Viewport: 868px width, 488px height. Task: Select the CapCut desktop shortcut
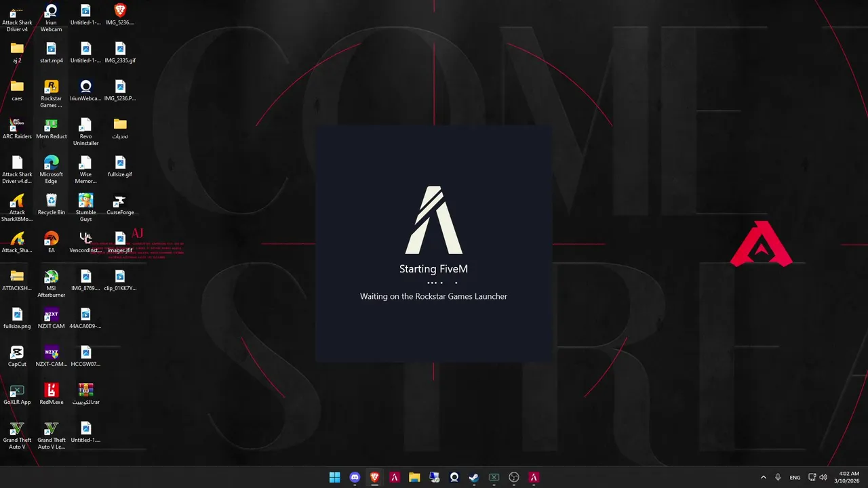coord(17,357)
